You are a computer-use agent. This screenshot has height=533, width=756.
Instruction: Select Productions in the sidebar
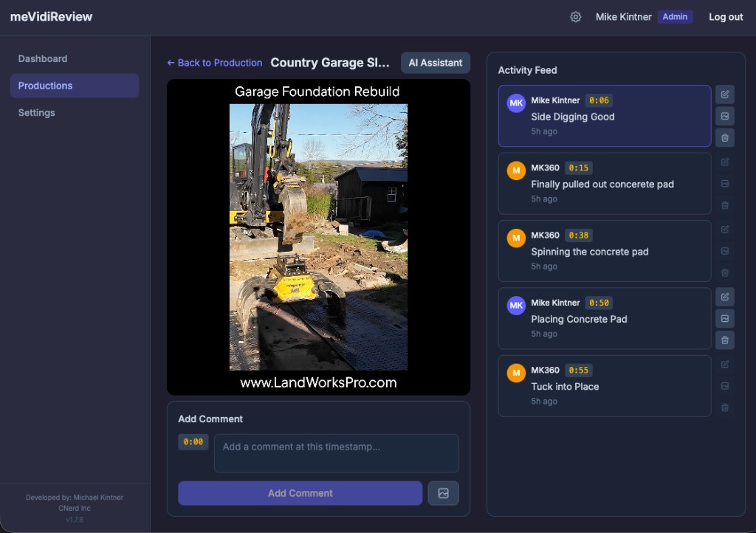pos(46,86)
